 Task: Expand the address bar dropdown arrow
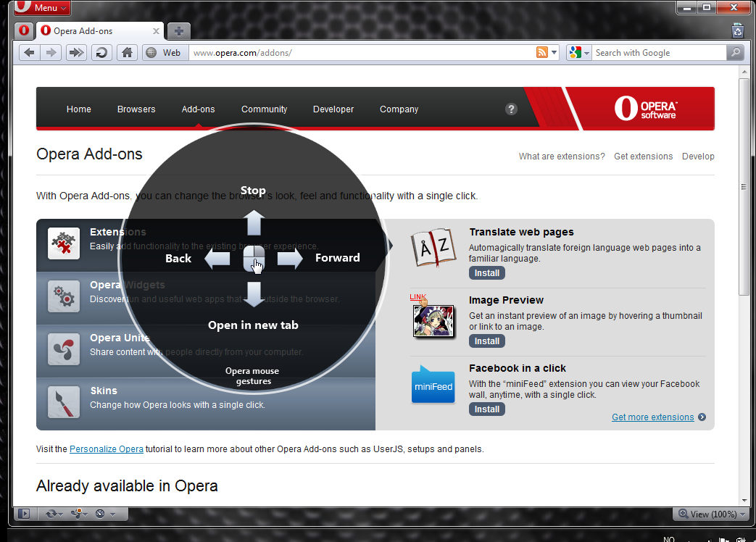click(554, 52)
